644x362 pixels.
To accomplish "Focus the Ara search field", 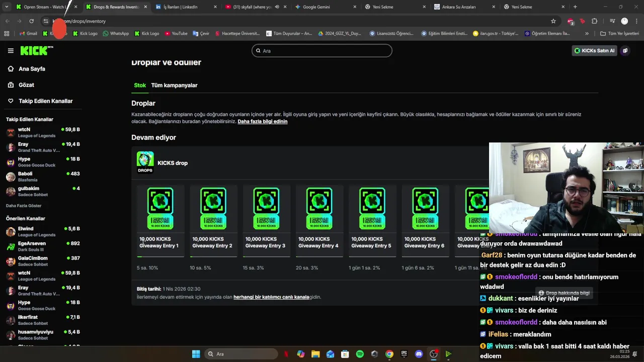I will click(322, 51).
